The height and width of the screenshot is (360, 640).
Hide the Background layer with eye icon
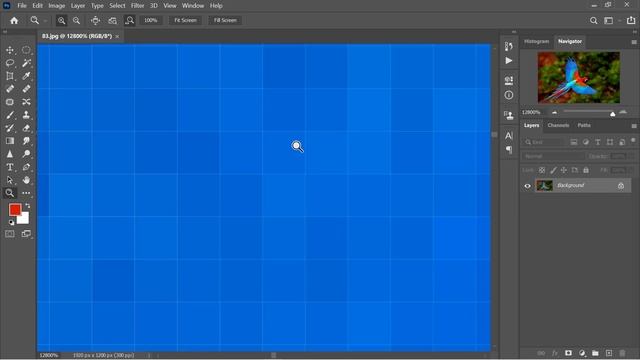click(x=527, y=186)
